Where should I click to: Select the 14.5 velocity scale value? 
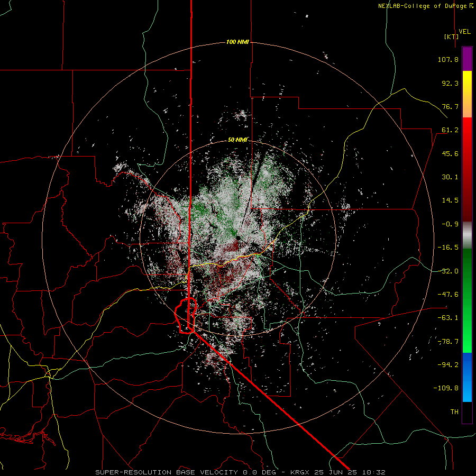point(450,200)
